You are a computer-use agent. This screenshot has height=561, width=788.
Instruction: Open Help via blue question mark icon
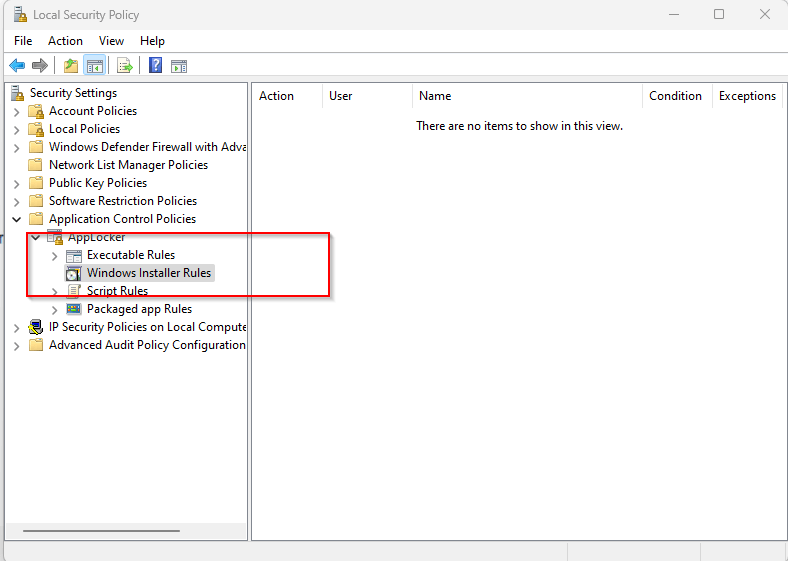tap(155, 65)
